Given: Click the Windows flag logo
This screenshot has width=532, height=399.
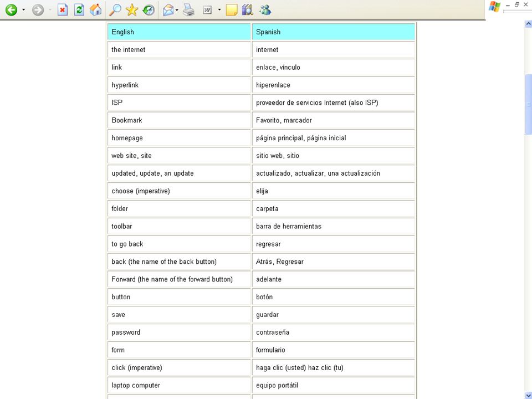Looking at the screenshot, I should [495, 7].
